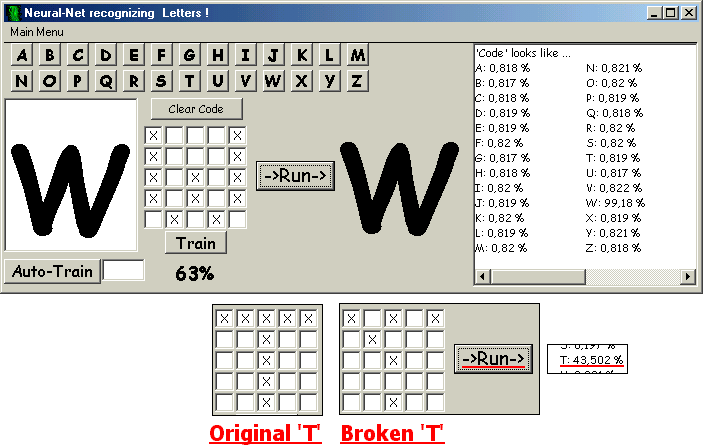This screenshot has height=448, width=703.
Task: Click the 'Z: 0,818 %' result line
Action: point(613,248)
